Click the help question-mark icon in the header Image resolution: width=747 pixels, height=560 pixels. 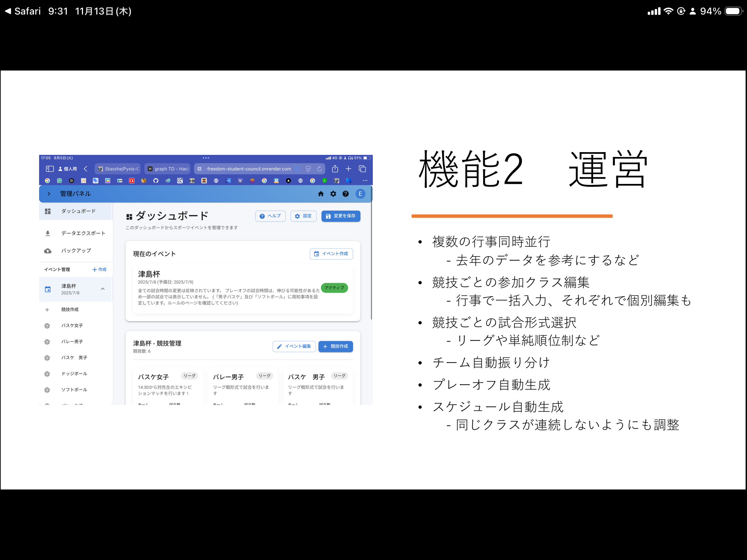[x=345, y=194]
